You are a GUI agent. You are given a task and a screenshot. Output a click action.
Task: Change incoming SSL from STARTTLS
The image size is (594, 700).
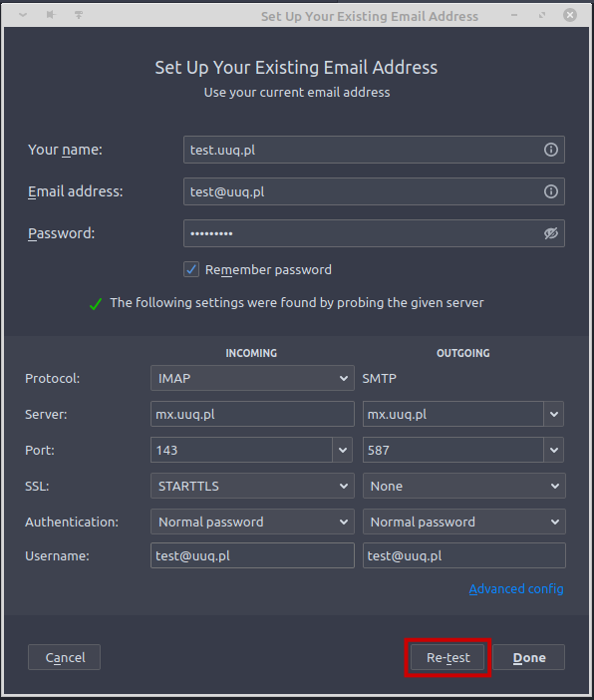click(x=252, y=486)
